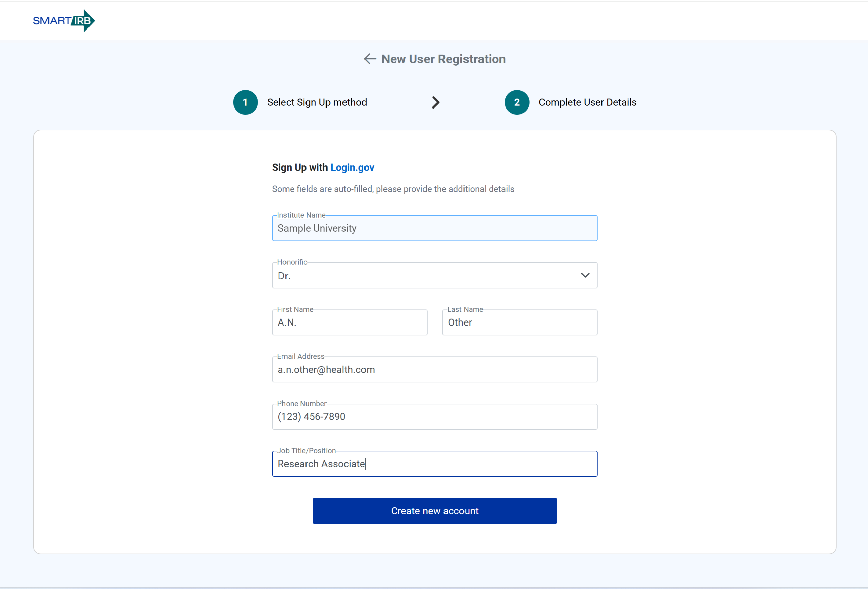The width and height of the screenshot is (868, 589).
Task: Focus the Phone Number field
Action: coord(435,416)
